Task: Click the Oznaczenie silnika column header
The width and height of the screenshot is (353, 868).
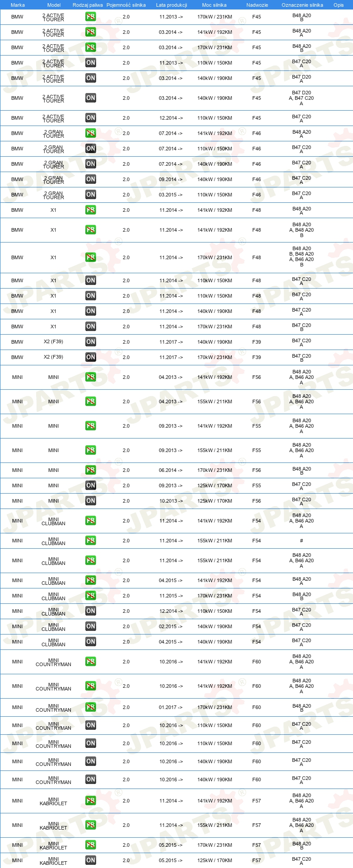Action: pos(302,5)
